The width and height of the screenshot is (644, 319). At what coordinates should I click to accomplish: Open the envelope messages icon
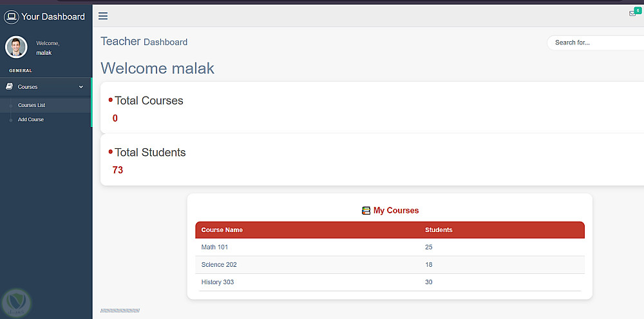tap(632, 14)
